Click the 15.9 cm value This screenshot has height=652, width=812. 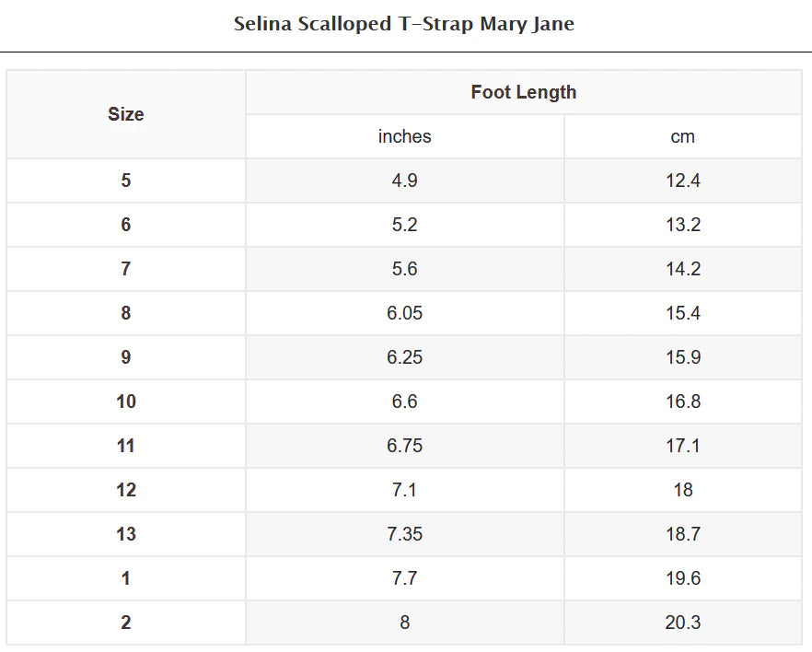(682, 357)
